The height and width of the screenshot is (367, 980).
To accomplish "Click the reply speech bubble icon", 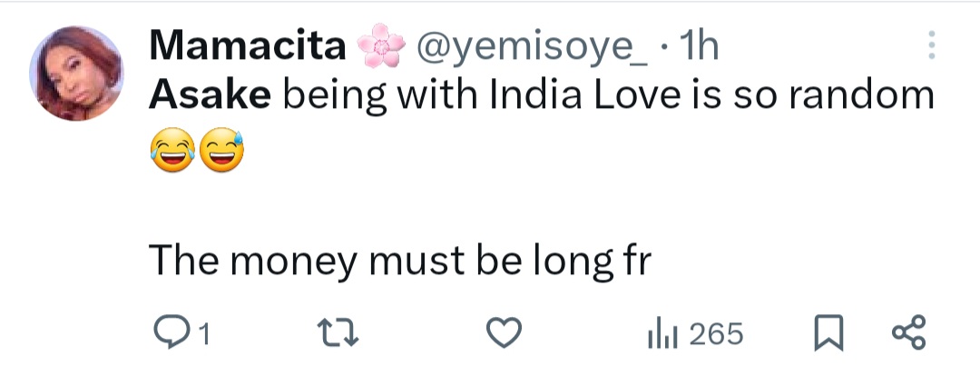I will click(167, 334).
